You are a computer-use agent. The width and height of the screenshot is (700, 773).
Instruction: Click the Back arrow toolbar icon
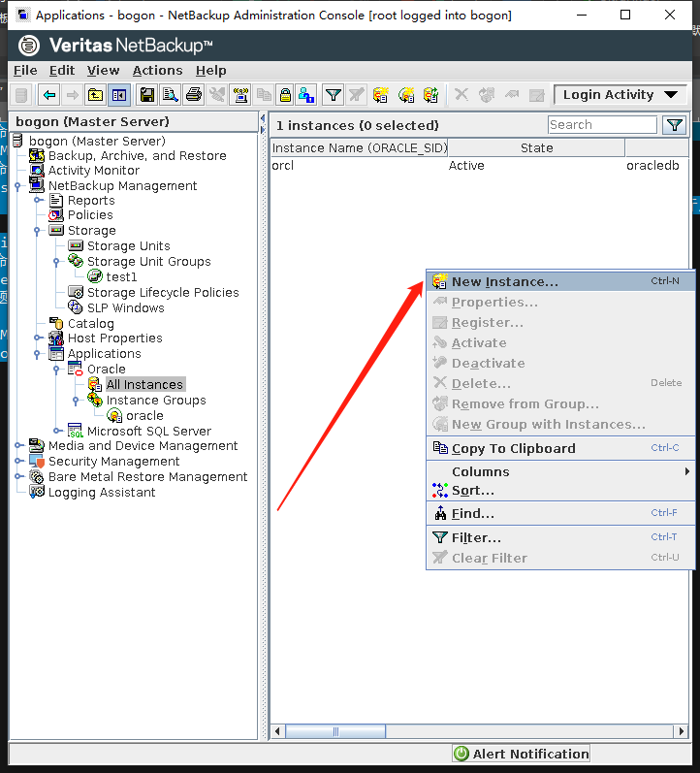click(48, 95)
